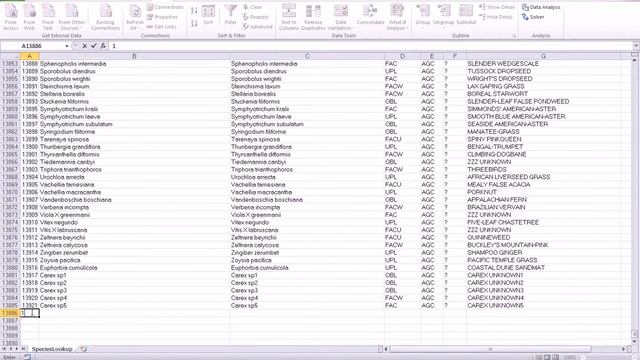The image size is (640, 360).
Task: Open the From Other Sources dropdown
Action: tap(71, 18)
